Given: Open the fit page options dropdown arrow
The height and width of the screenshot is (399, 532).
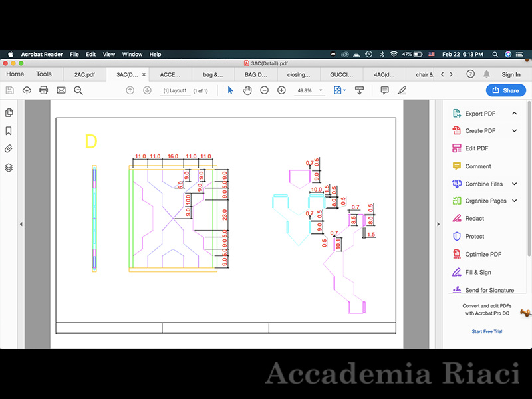Looking at the screenshot, I should click(344, 90).
